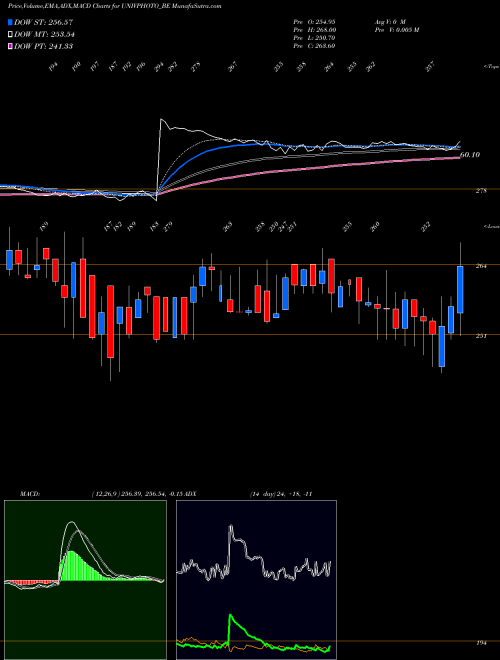Click the 264 price level label
Viewport: 500px width, 660px height.
tap(481, 266)
